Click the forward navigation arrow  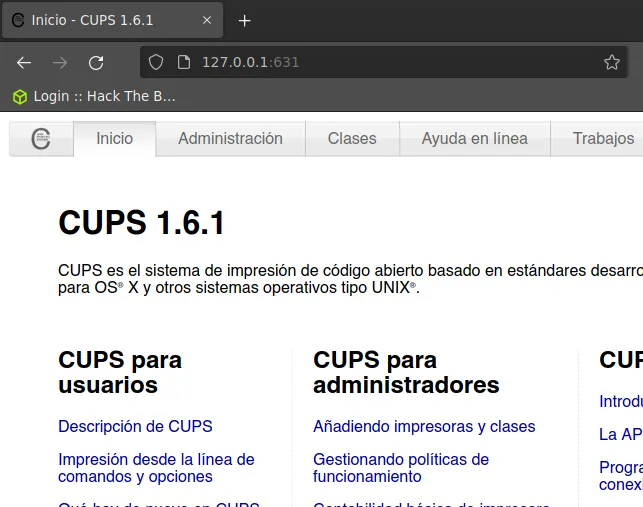point(60,63)
